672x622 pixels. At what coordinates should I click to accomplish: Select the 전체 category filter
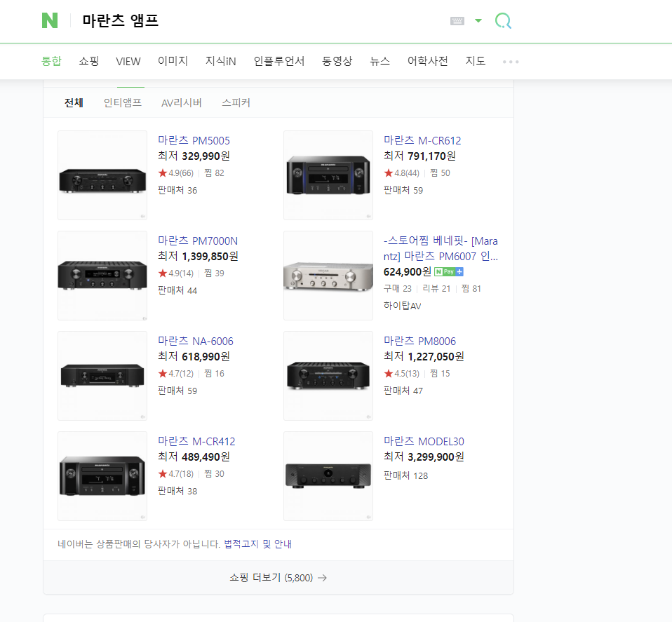[x=74, y=103]
